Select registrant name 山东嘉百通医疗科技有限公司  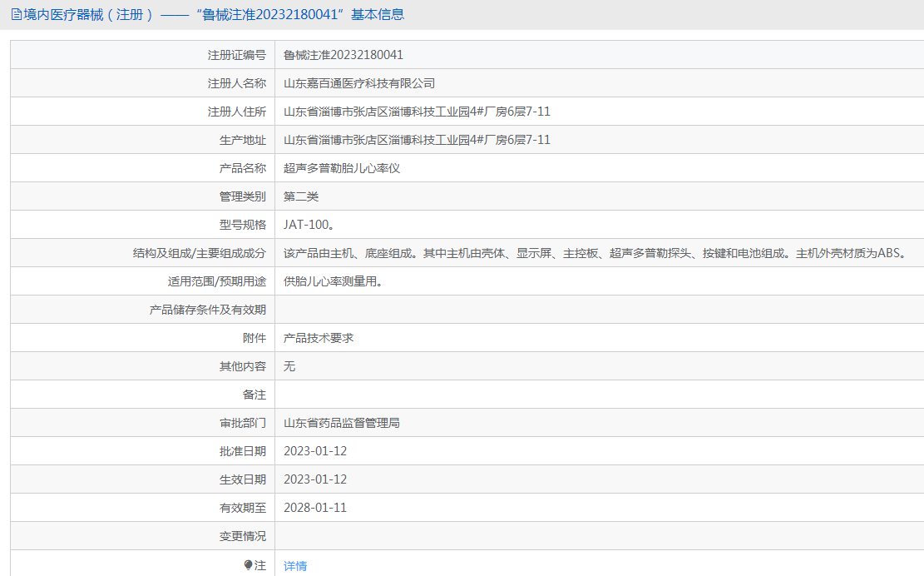coord(359,83)
